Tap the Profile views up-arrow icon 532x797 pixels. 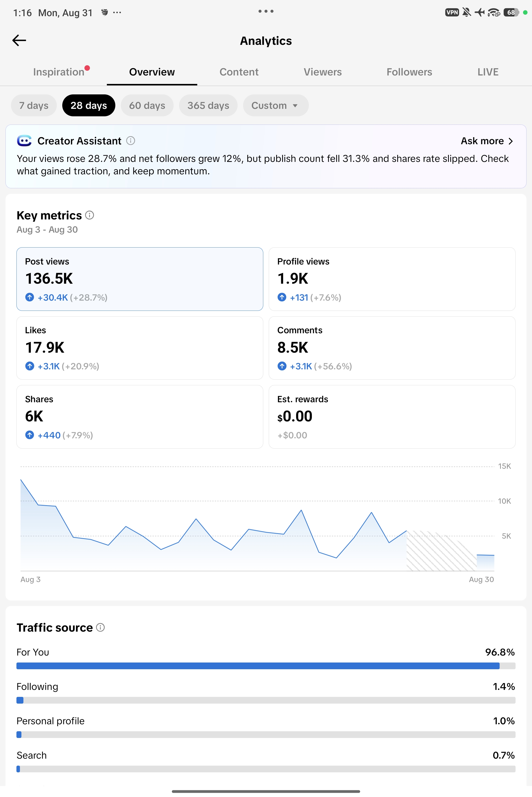click(282, 297)
